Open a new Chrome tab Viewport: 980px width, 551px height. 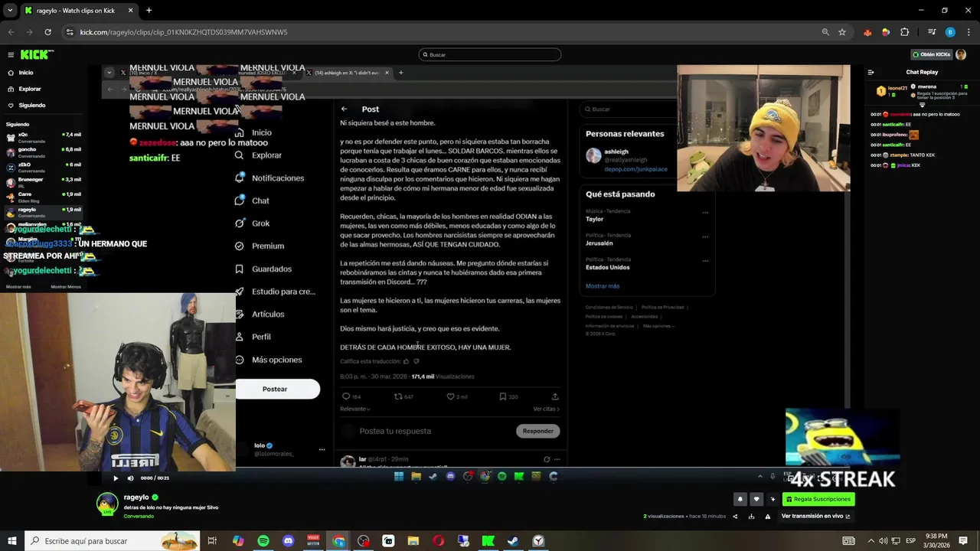(149, 10)
